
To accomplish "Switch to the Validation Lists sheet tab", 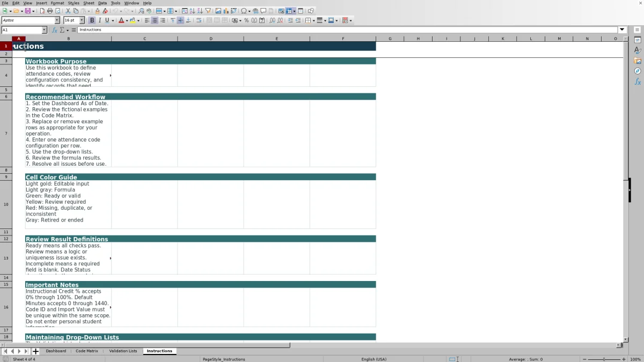I will pyautogui.click(x=123, y=351).
